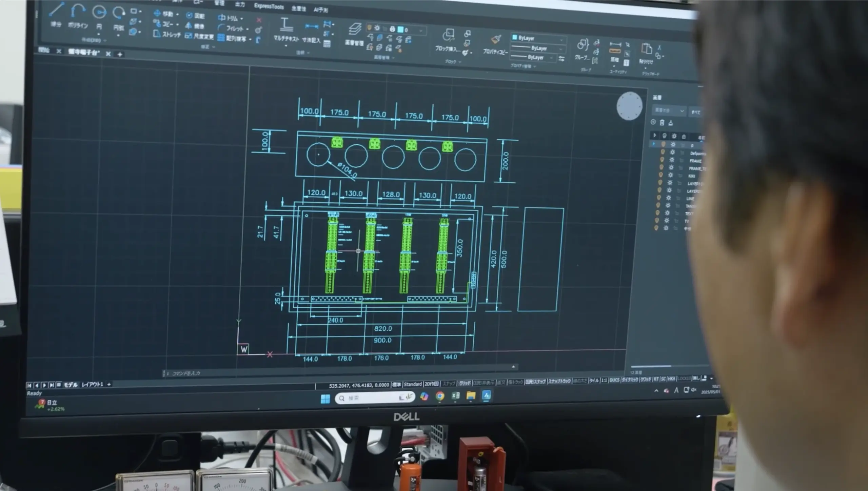Click the scissors cut icon
Viewport: 868px width, 491px height.
pos(659,48)
